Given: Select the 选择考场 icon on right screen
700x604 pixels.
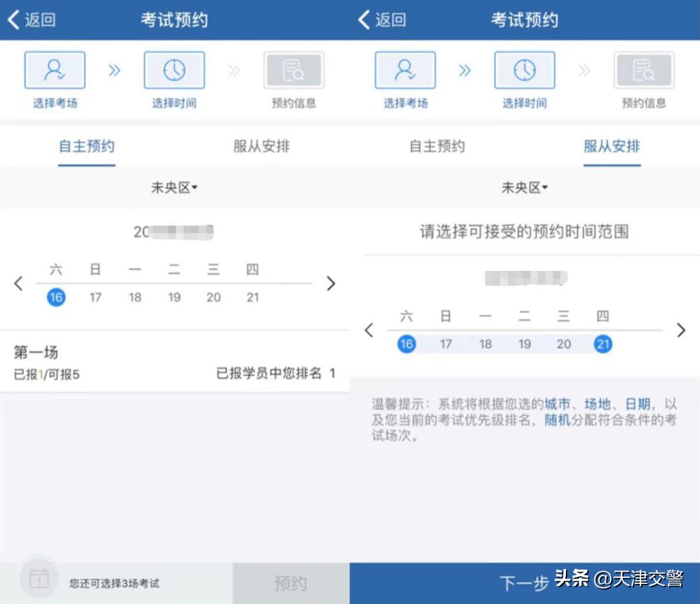Looking at the screenshot, I should 405,69.
